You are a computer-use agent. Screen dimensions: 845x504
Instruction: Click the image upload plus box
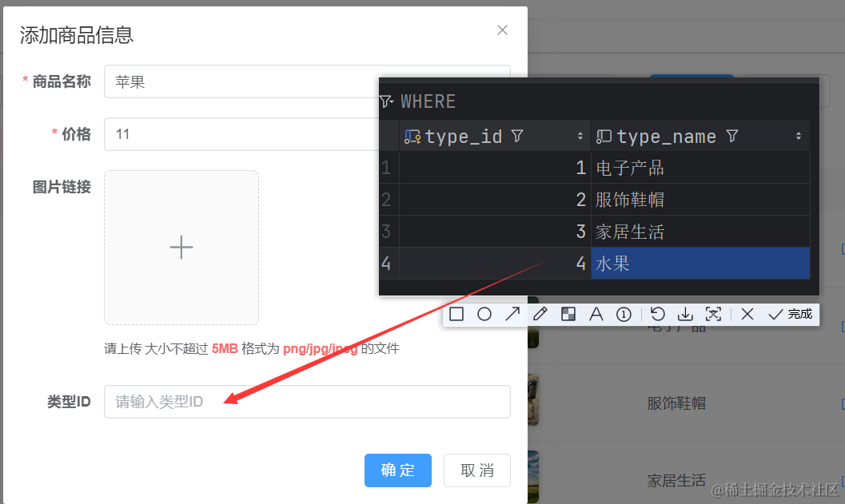181,248
